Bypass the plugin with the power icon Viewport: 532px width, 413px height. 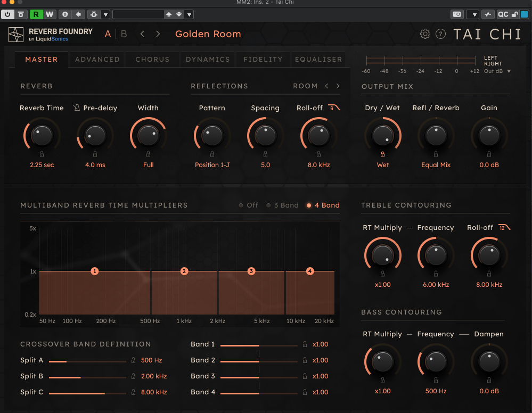tap(7, 14)
